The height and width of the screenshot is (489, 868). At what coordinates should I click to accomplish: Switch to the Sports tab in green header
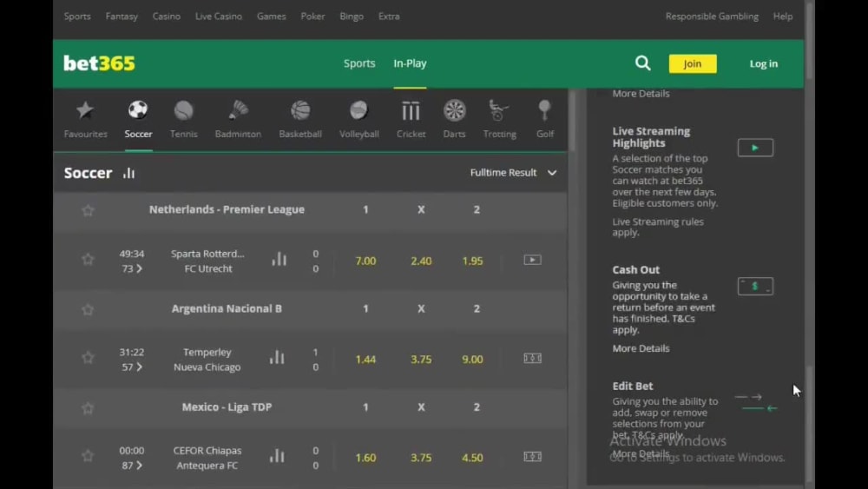pyautogui.click(x=359, y=63)
